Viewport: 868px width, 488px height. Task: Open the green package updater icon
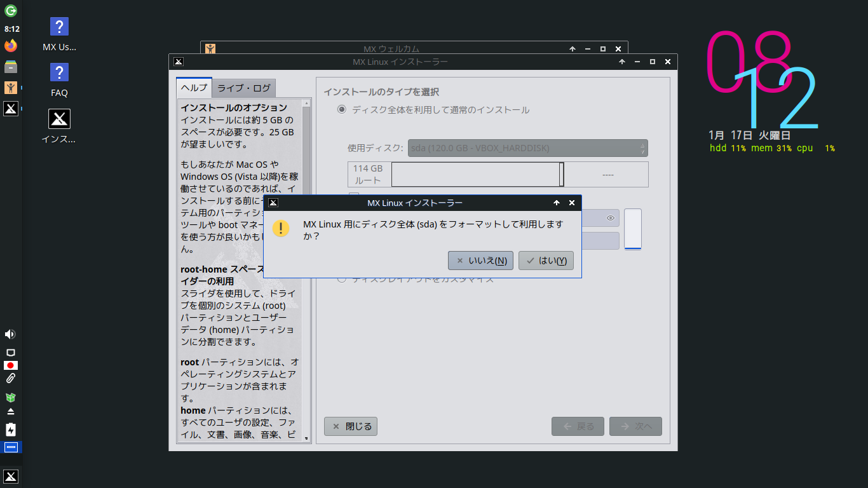(10, 397)
